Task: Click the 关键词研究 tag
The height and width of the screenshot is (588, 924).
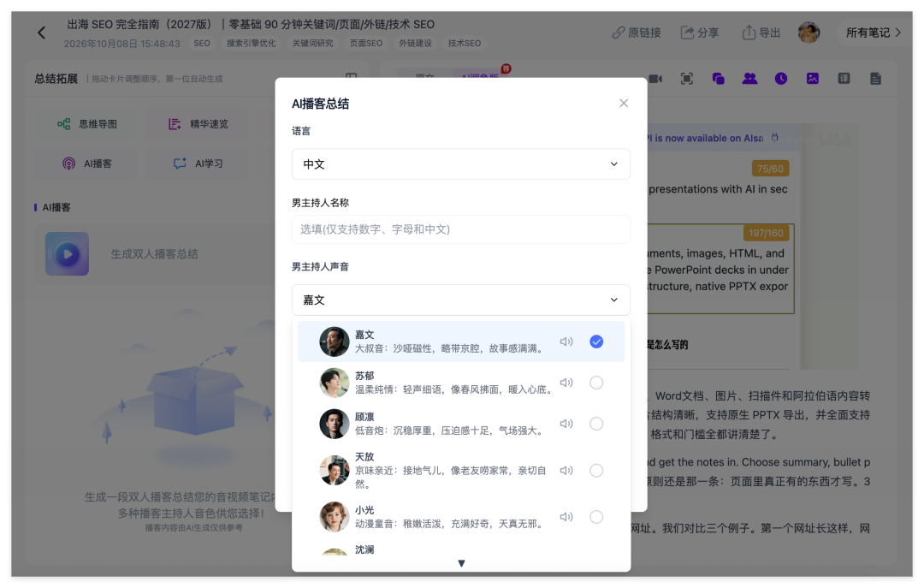Action: click(x=312, y=43)
